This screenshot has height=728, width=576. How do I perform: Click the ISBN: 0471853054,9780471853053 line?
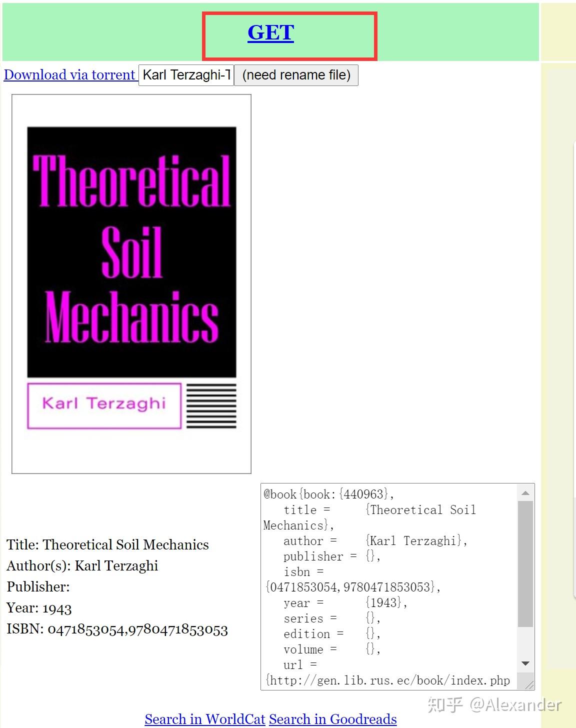tap(117, 629)
